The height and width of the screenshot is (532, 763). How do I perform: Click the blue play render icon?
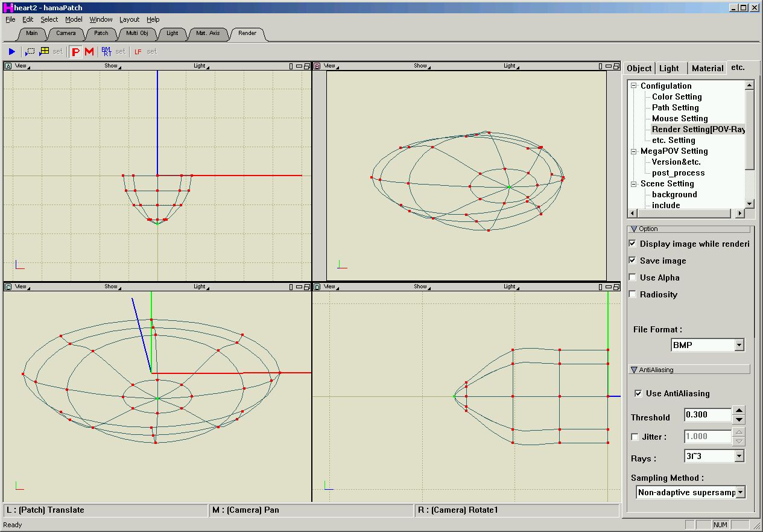[12, 52]
